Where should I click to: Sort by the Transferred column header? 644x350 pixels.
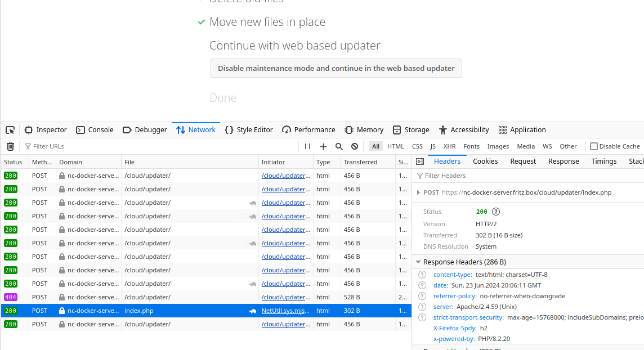pyautogui.click(x=368, y=162)
